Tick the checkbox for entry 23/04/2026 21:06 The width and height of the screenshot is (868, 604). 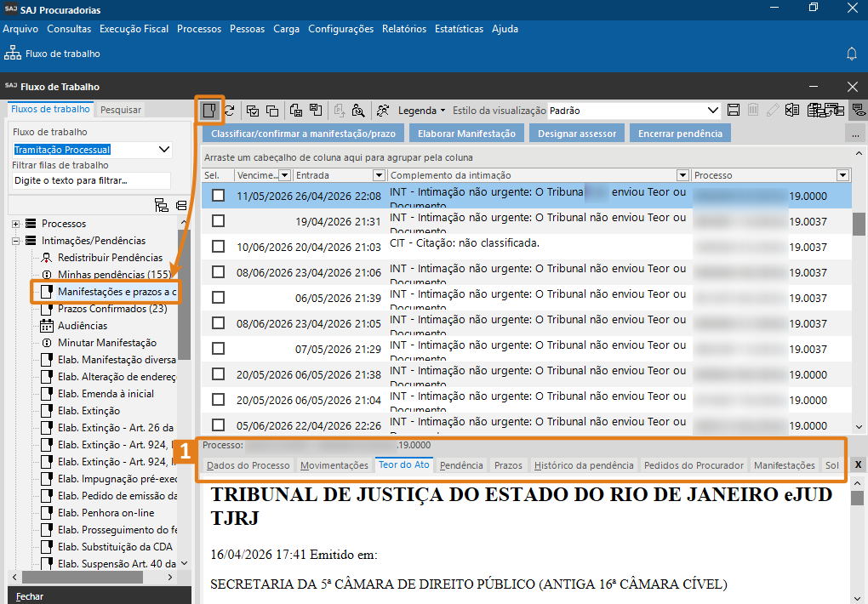(x=219, y=272)
